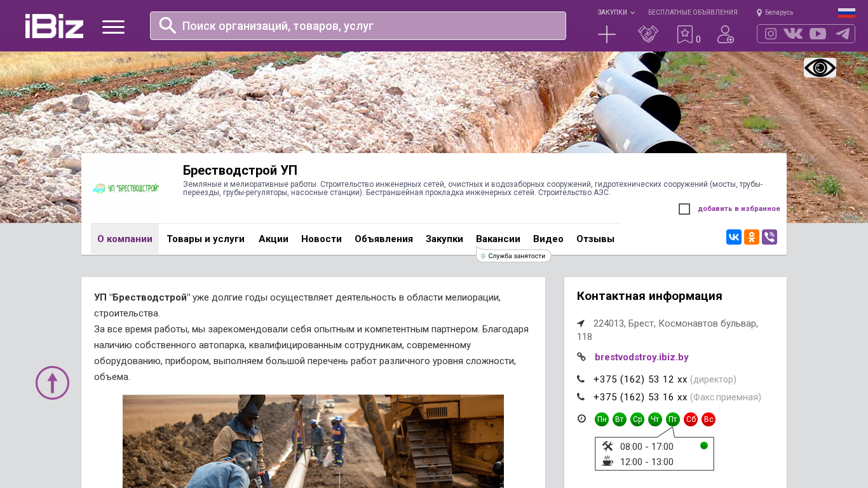Select Sunday (Вс) schedule circle
The image size is (868, 488).
pos(709,419)
